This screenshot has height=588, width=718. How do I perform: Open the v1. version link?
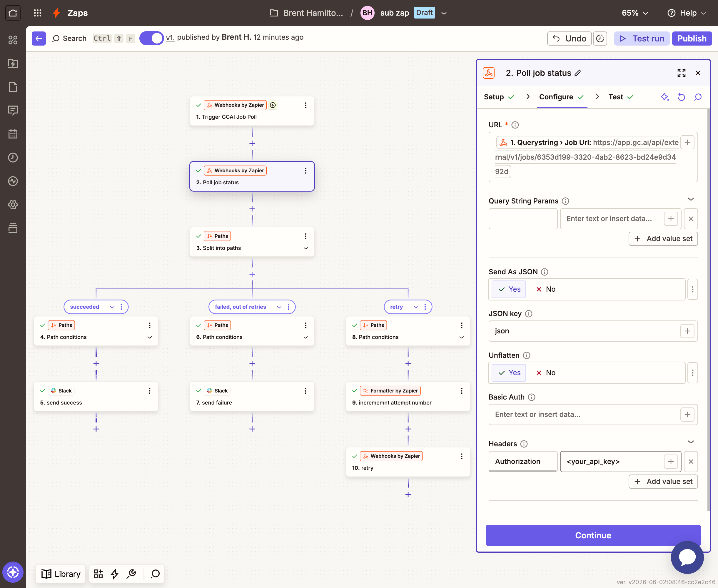tap(170, 38)
